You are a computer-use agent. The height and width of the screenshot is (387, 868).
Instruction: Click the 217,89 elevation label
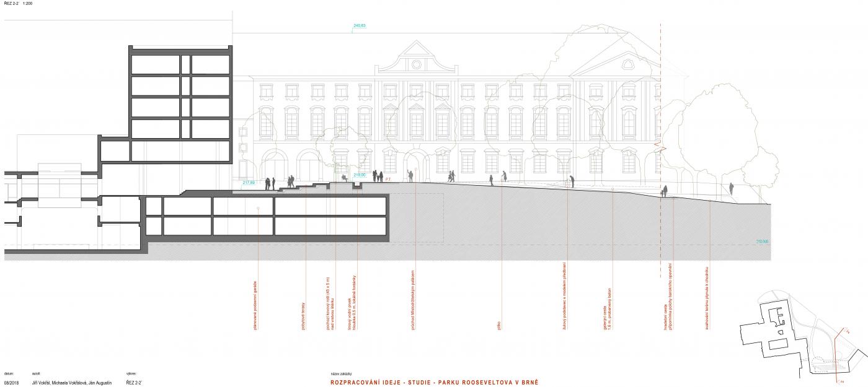point(249,183)
